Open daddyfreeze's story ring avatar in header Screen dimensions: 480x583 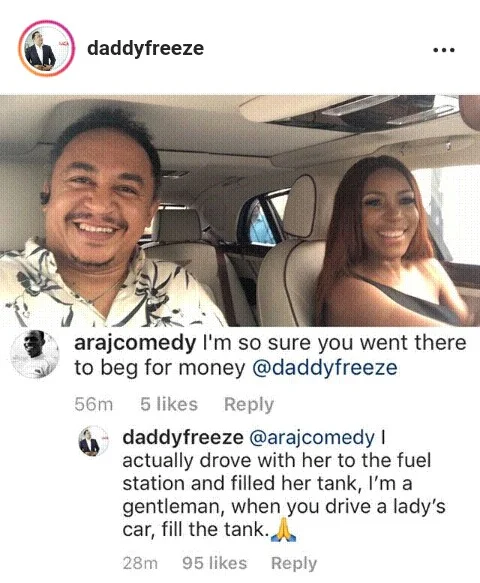click(x=46, y=49)
